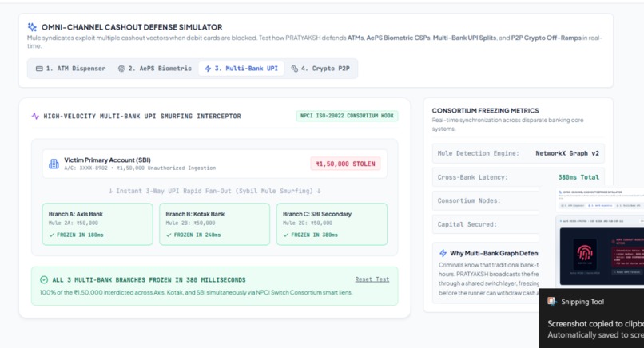This screenshot has width=644, height=348.
Task: Click the check-circle icon in the success banner
Action: click(44, 280)
